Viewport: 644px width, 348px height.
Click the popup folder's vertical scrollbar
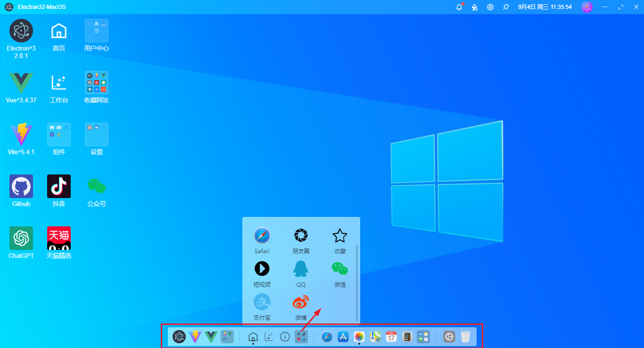(x=357, y=282)
